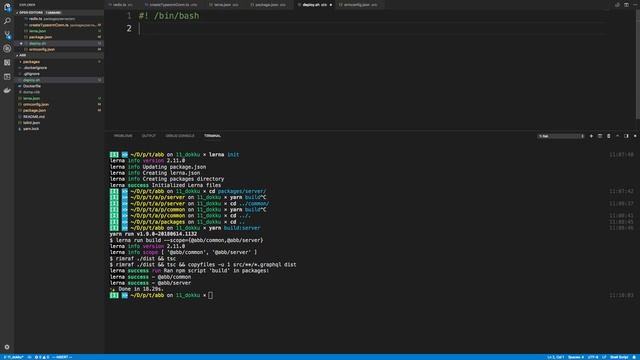
Task: Click the editor vertical scrollbar
Action: coord(638,63)
